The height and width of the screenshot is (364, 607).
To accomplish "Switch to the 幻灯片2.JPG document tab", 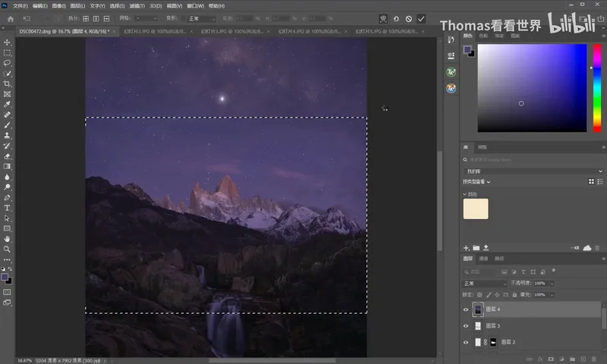I will pyautogui.click(x=156, y=31).
